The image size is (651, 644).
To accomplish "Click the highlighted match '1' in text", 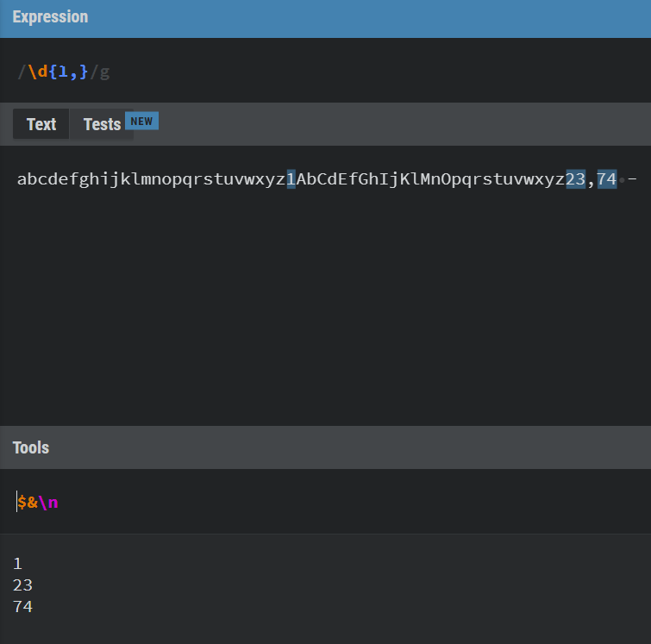I will [x=291, y=179].
